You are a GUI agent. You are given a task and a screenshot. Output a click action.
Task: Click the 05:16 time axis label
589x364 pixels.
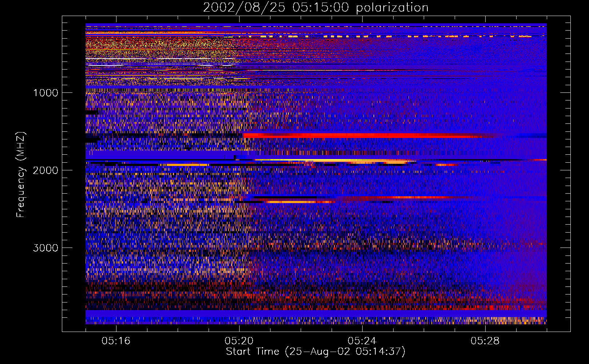tap(116, 341)
